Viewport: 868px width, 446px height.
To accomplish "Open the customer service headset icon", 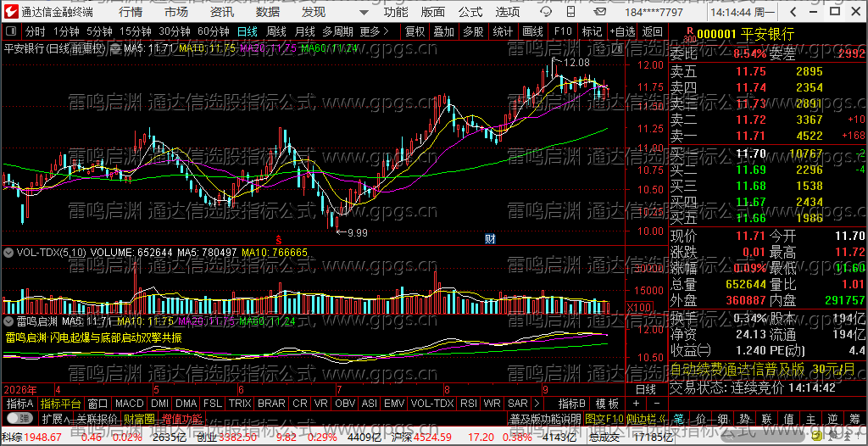I will tap(545, 12).
